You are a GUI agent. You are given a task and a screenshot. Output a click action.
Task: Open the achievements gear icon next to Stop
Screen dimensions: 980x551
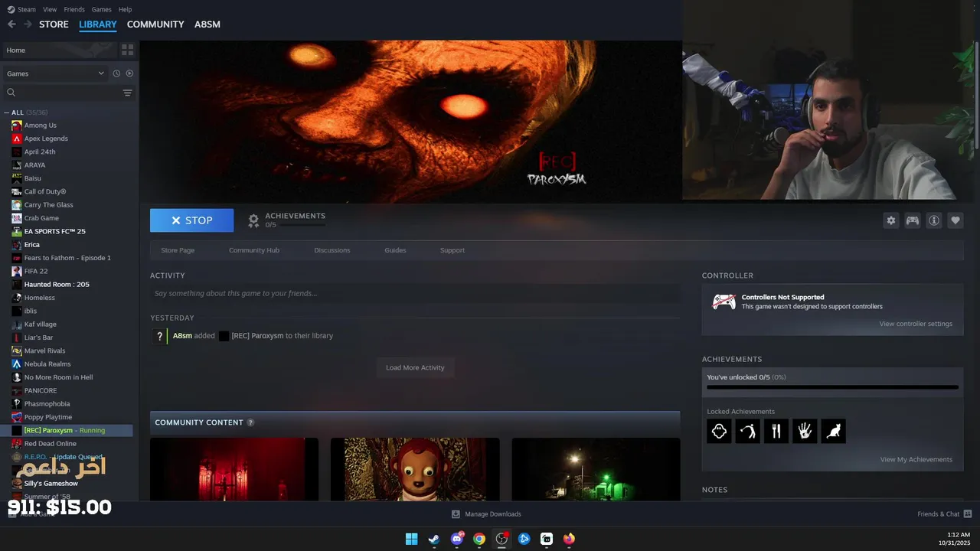pos(253,220)
